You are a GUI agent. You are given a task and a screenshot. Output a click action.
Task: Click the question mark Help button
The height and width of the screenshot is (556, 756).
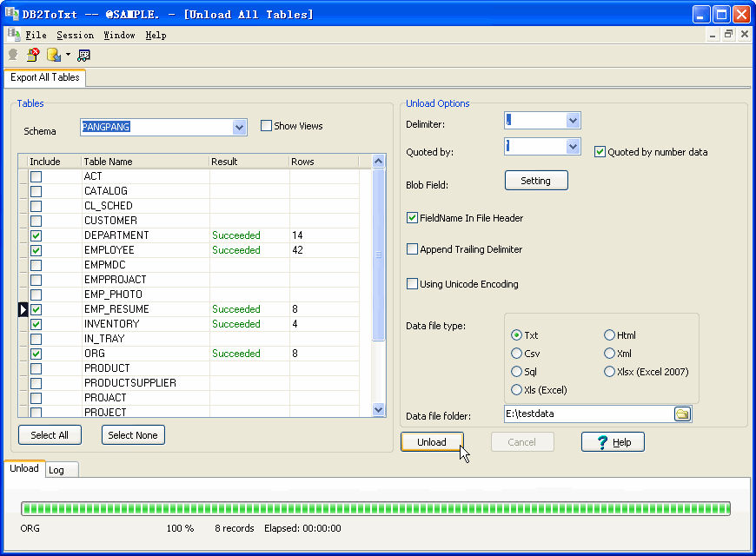tap(613, 442)
